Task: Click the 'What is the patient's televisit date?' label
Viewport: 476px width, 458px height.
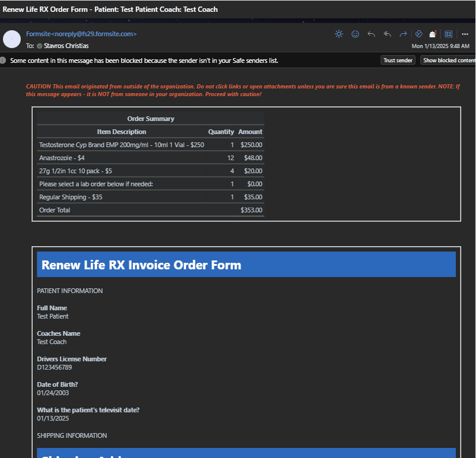Action: [88, 410]
